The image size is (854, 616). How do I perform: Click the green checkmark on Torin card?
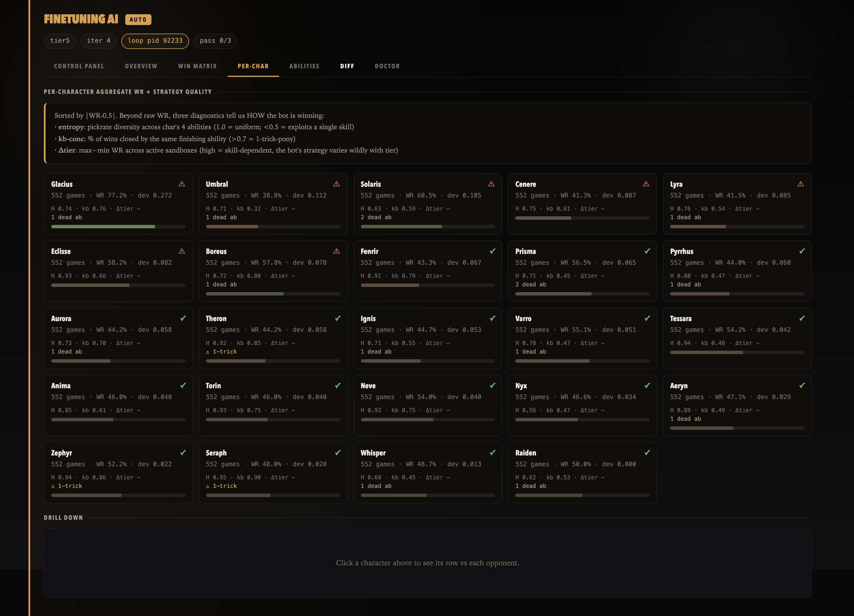pos(338,385)
